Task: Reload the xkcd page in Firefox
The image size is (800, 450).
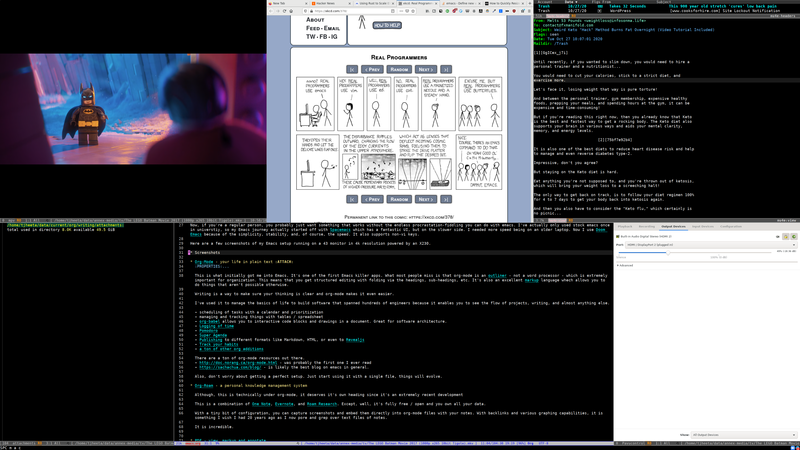Action: click(x=285, y=11)
